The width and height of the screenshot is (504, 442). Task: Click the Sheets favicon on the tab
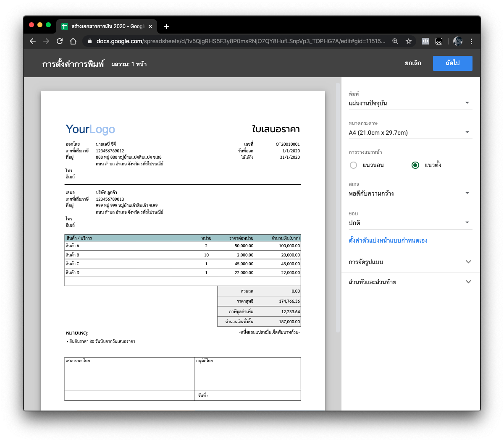click(65, 26)
